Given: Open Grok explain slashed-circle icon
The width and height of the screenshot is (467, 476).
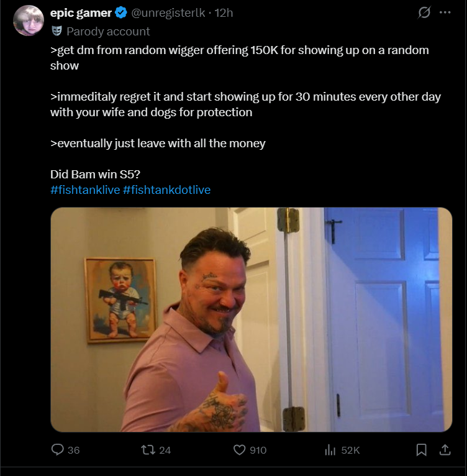Looking at the screenshot, I should 424,12.
